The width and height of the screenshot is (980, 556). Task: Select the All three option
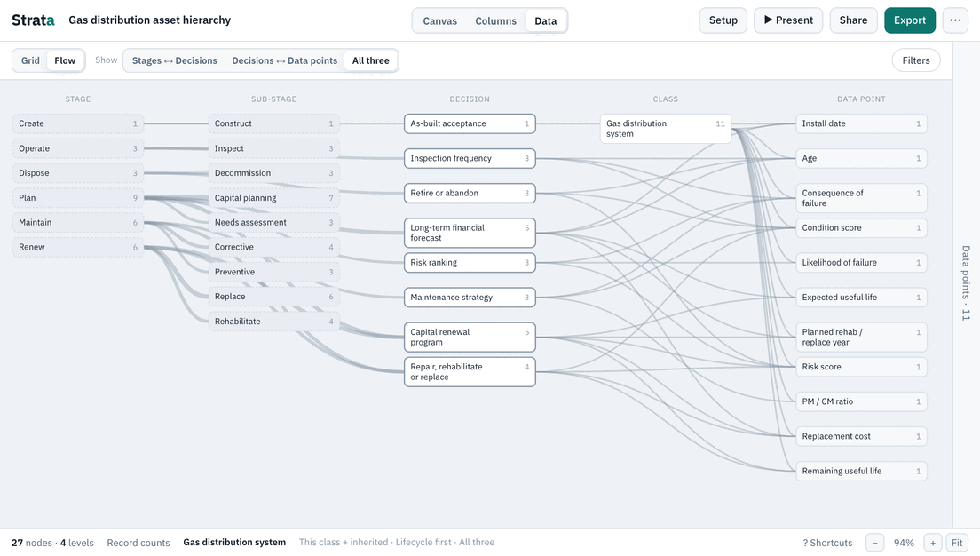coord(371,60)
